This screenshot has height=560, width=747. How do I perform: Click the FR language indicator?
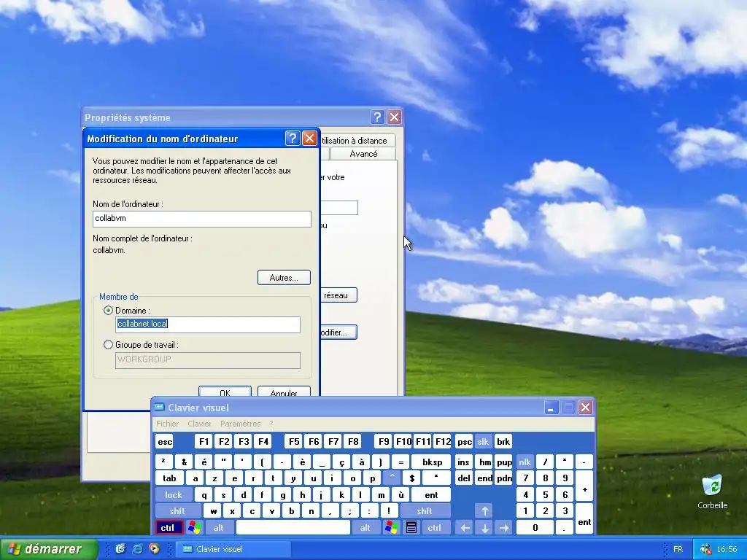[x=678, y=549]
